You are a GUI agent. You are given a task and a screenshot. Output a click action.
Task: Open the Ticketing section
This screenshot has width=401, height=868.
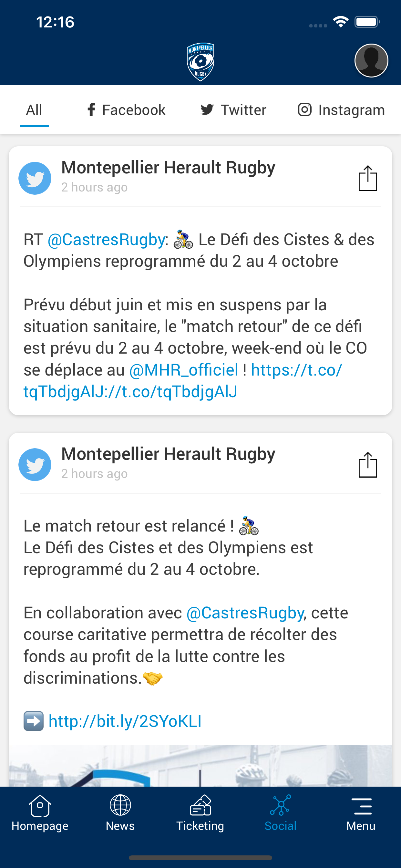click(x=200, y=813)
